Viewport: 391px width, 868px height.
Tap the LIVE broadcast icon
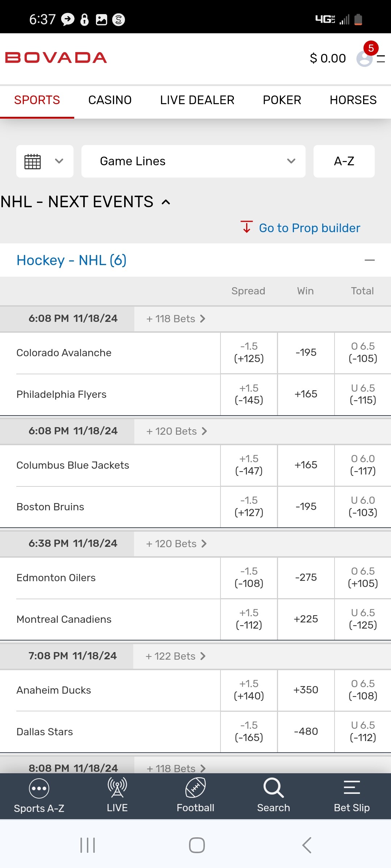pos(117,788)
